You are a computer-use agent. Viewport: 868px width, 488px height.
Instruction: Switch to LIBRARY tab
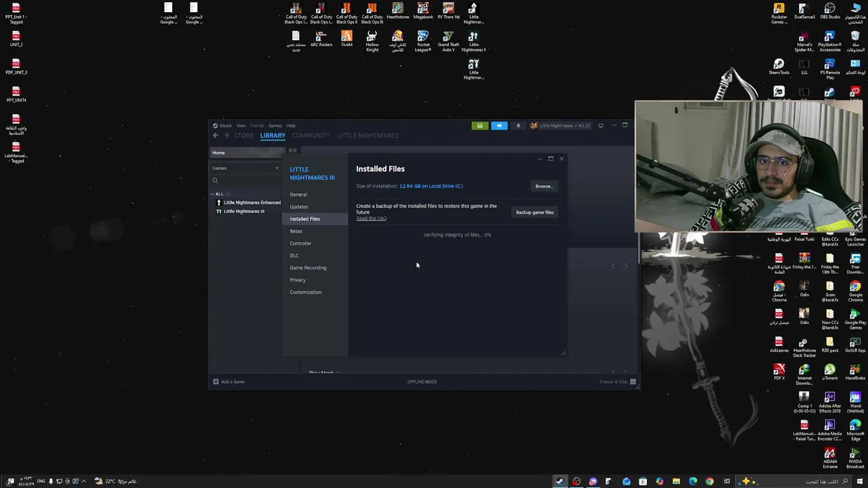pyautogui.click(x=273, y=136)
